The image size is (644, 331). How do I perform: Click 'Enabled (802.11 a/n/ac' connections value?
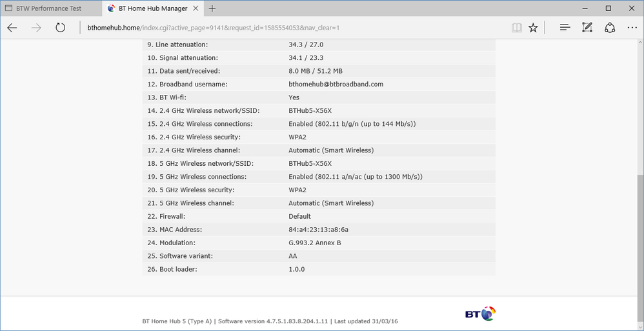click(x=356, y=177)
